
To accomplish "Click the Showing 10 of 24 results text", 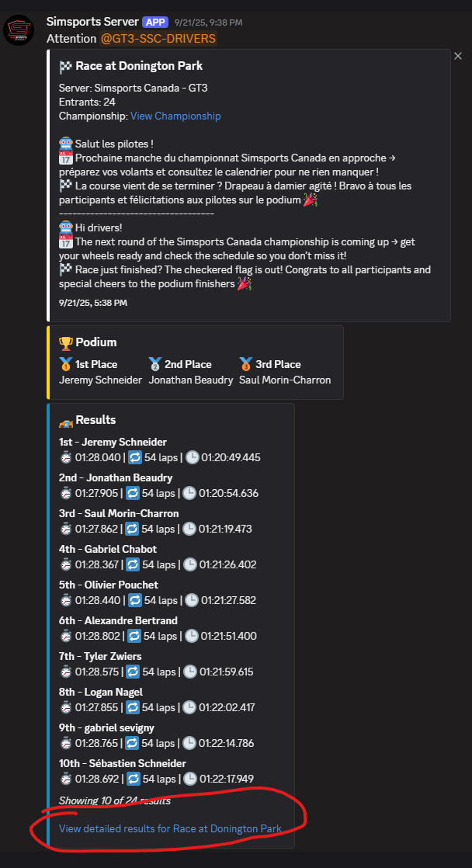I will [114, 800].
